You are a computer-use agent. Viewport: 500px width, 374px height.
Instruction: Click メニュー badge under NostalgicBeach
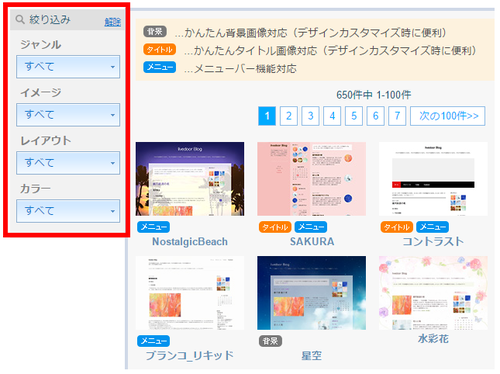(153, 227)
